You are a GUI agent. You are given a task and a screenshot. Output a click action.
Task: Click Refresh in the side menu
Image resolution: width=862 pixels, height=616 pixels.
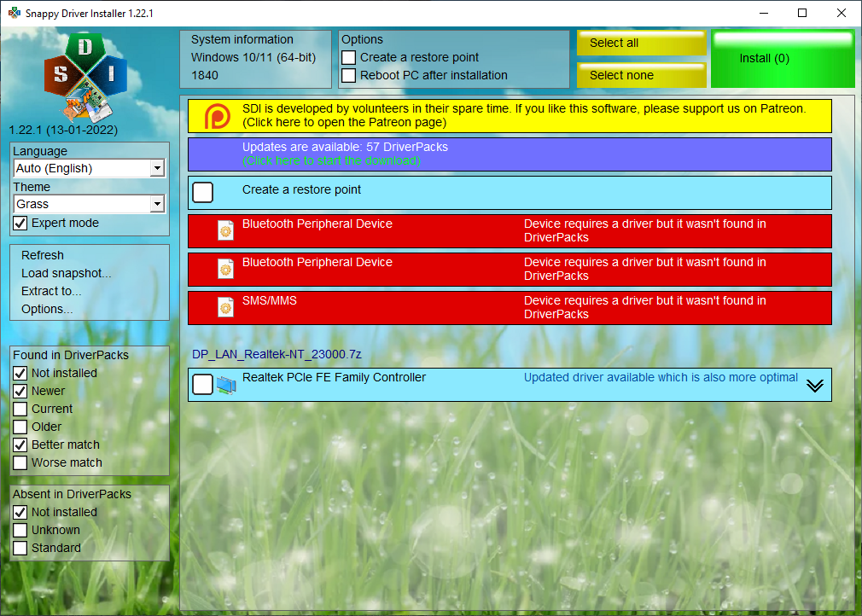click(43, 255)
